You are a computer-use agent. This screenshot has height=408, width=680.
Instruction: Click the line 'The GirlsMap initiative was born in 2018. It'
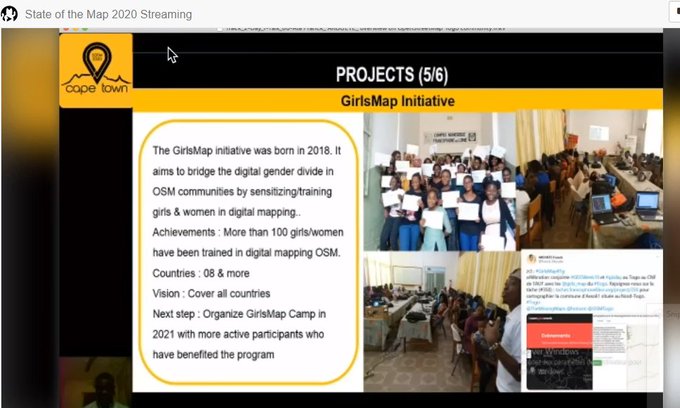point(246,151)
